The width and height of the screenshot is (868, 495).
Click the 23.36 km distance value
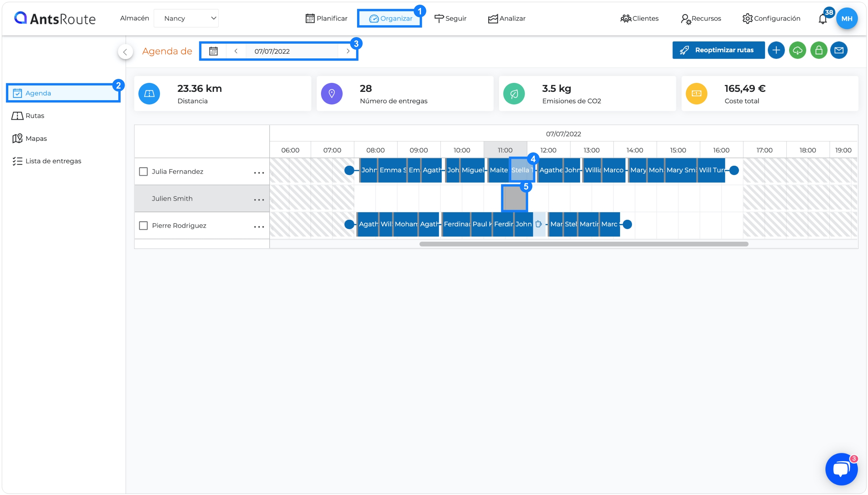tap(199, 88)
